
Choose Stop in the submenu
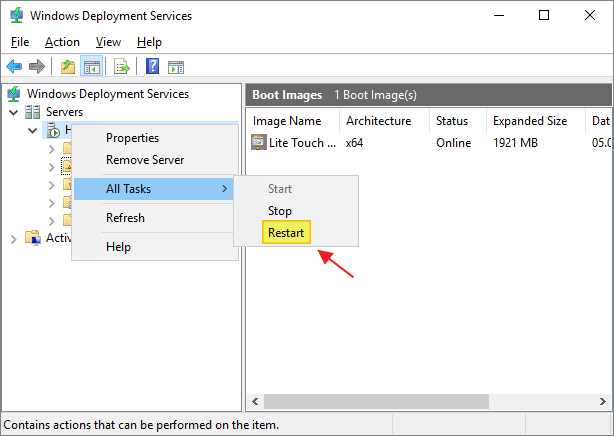pyautogui.click(x=280, y=211)
